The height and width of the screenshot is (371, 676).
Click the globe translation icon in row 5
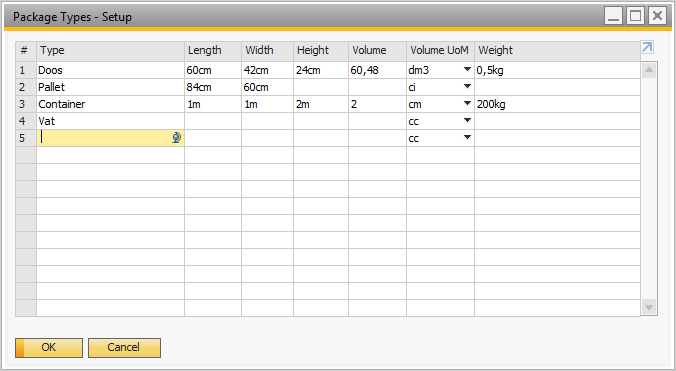(176, 138)
